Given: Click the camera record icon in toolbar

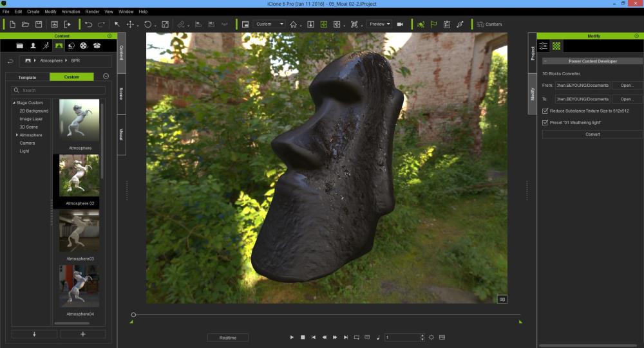Looking at the screenshot, I should click(400, 24).
